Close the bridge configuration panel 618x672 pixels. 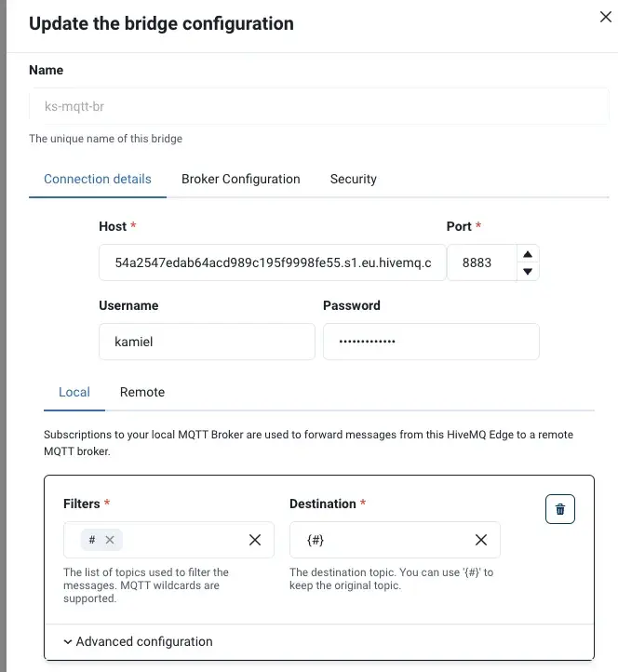point(606,17)
